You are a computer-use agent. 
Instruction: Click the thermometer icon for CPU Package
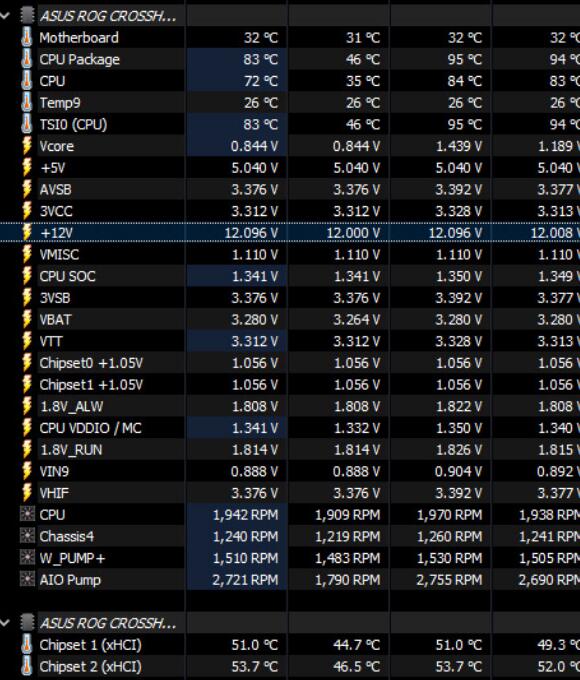26,59
